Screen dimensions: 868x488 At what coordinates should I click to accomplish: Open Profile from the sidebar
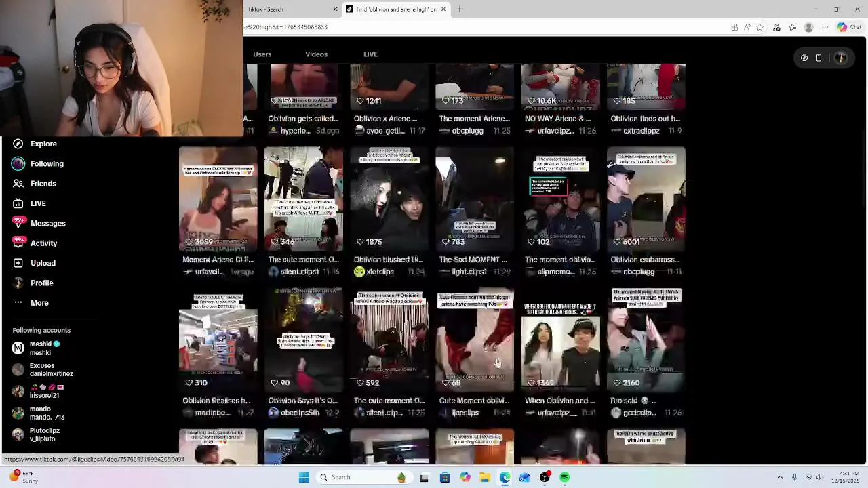coord(33,283)
